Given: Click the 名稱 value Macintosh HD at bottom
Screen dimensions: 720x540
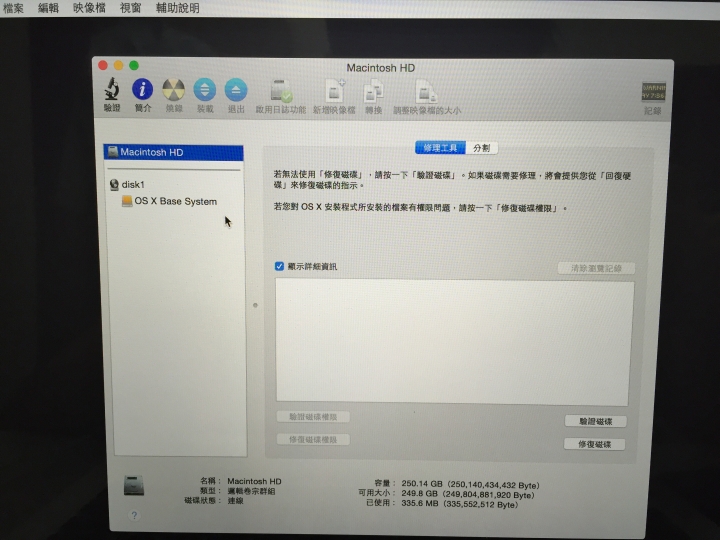Looking at the screenshot, I should pos(254,481).
